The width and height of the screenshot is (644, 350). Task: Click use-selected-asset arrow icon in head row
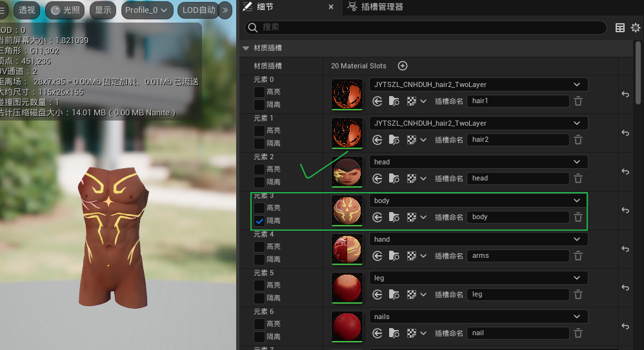coord(377,179)
